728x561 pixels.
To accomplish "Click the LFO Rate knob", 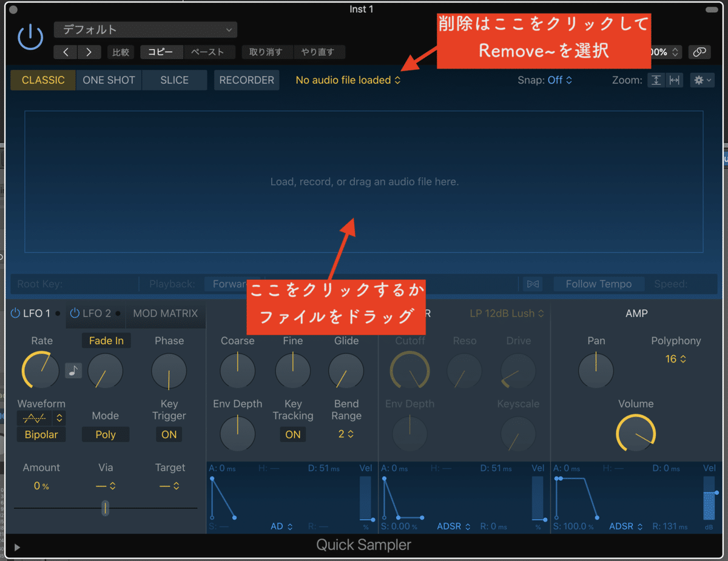I will (x=40, y=370).
